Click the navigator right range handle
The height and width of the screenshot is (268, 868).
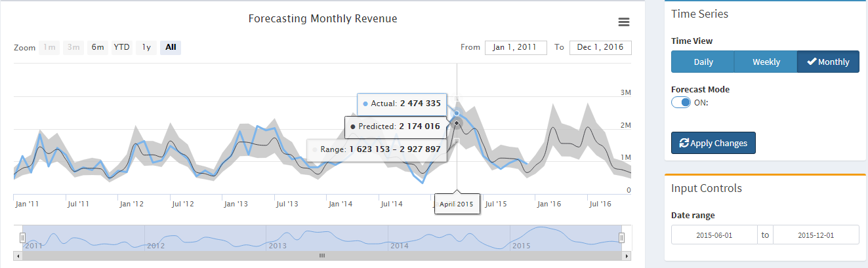click(622, 237)
